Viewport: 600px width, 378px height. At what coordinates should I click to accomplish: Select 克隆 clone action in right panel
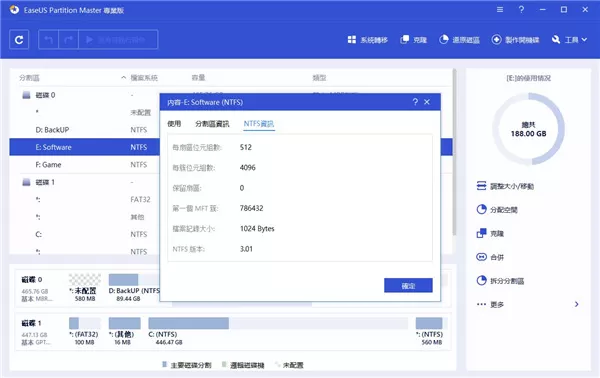[490, 233]
